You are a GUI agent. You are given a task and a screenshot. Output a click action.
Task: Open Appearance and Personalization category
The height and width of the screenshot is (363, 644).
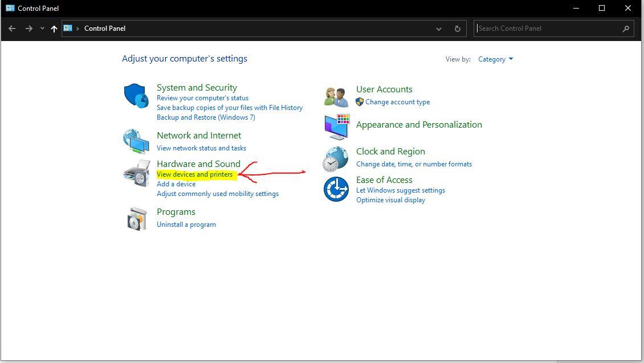(419, 124)
